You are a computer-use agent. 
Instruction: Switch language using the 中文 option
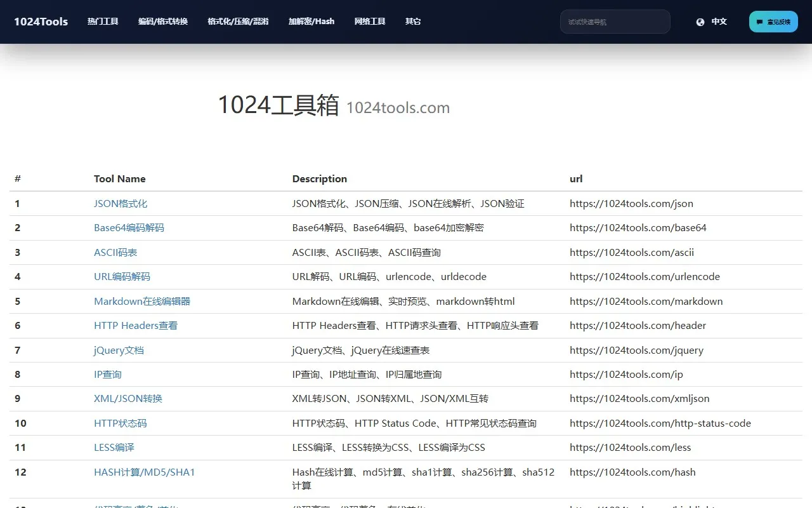(719, 21)
